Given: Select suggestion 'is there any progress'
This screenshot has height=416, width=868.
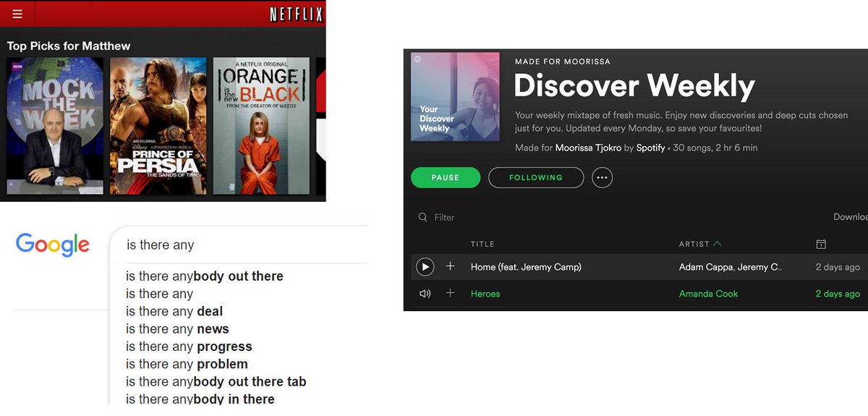Looking at the screenshot, I should [x=189, y=347].
